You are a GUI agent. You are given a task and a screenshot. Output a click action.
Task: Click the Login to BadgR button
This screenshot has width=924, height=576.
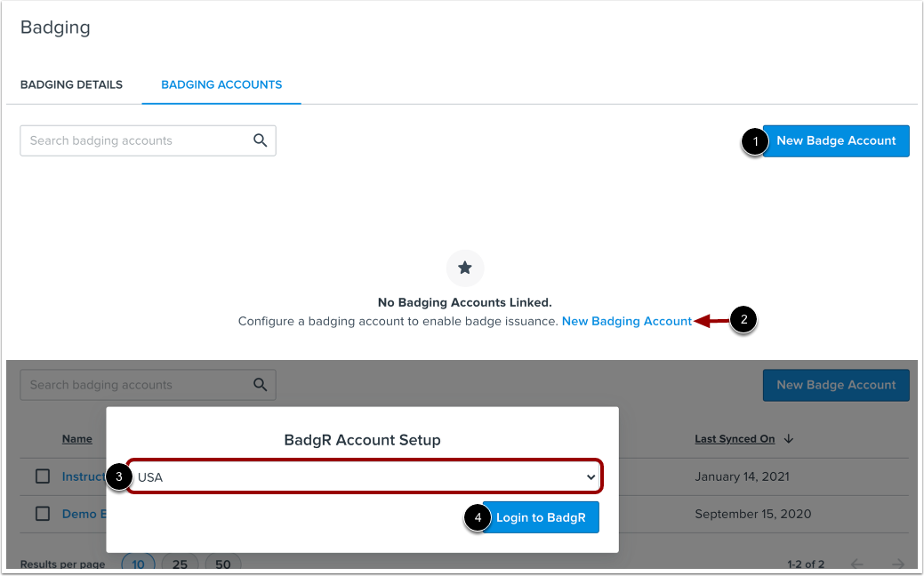[541, 517]
